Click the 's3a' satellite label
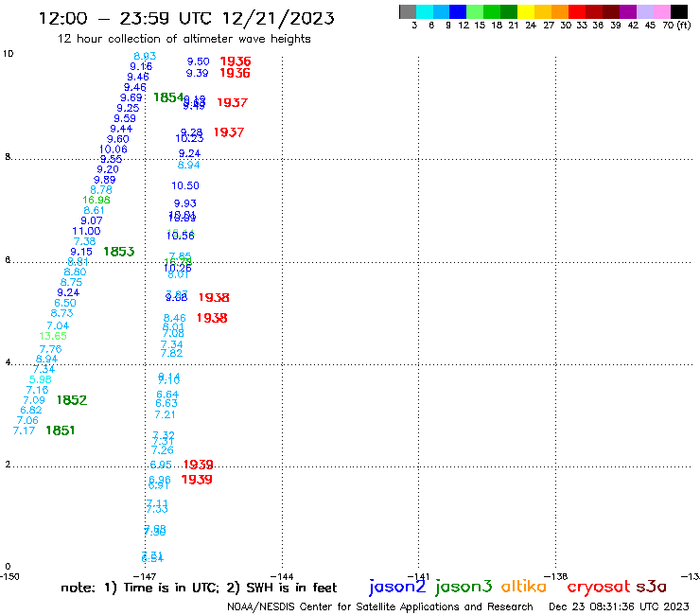The image size is (700, 615). coord(652,587)
